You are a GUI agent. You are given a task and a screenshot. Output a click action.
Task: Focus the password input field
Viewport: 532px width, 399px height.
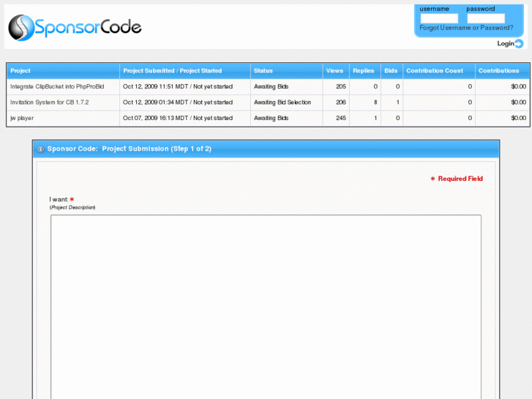coord(486,18)
